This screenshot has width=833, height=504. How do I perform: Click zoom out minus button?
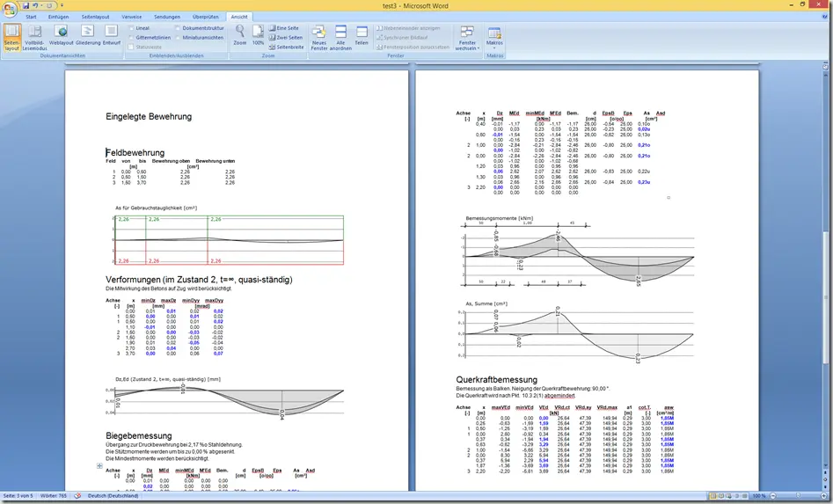click(773, 496)
